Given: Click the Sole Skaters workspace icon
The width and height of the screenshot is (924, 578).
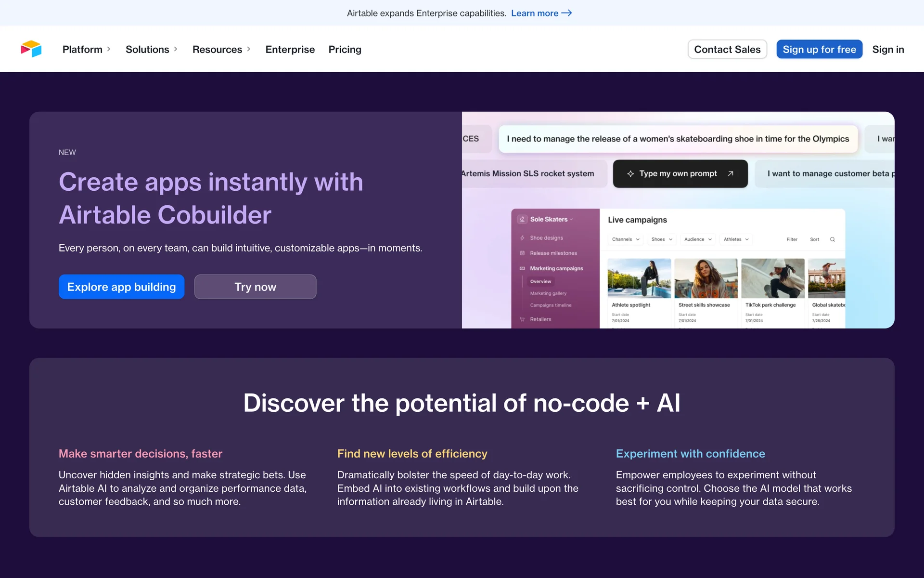Looking at the screenshot, I should (522, 220).
